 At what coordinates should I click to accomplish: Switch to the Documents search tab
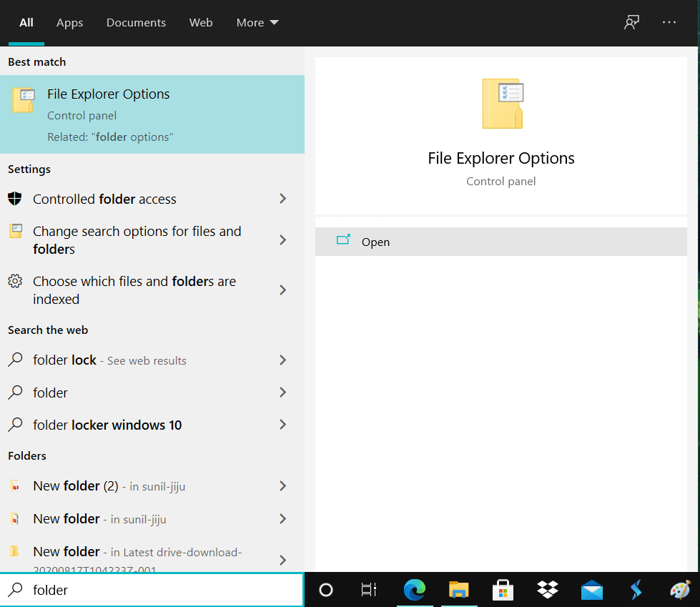(x=136, y=22)
